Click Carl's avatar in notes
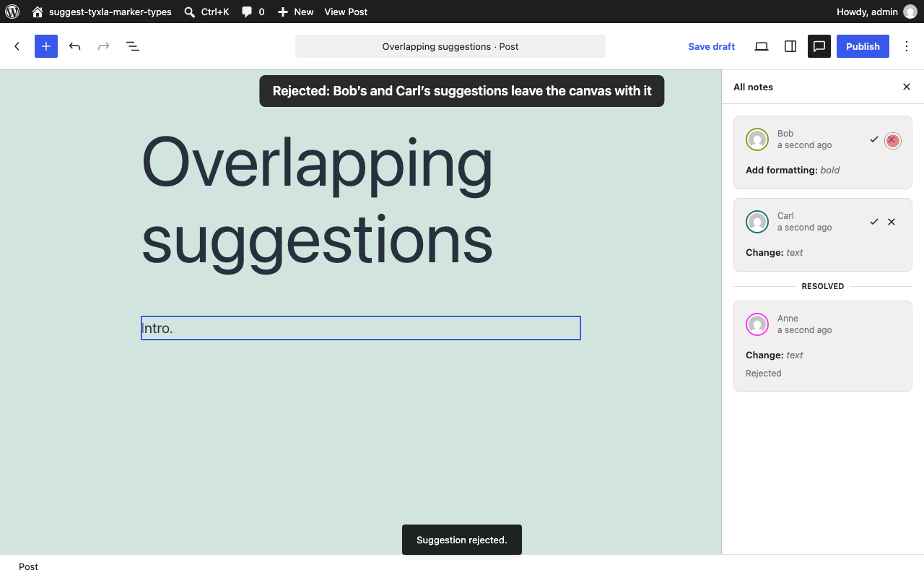 coord(757,222)
